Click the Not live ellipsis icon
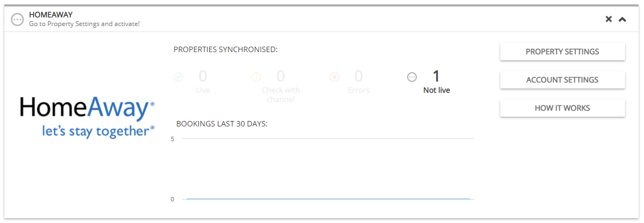Screen dimensions: 644x223 coord(412,77)
